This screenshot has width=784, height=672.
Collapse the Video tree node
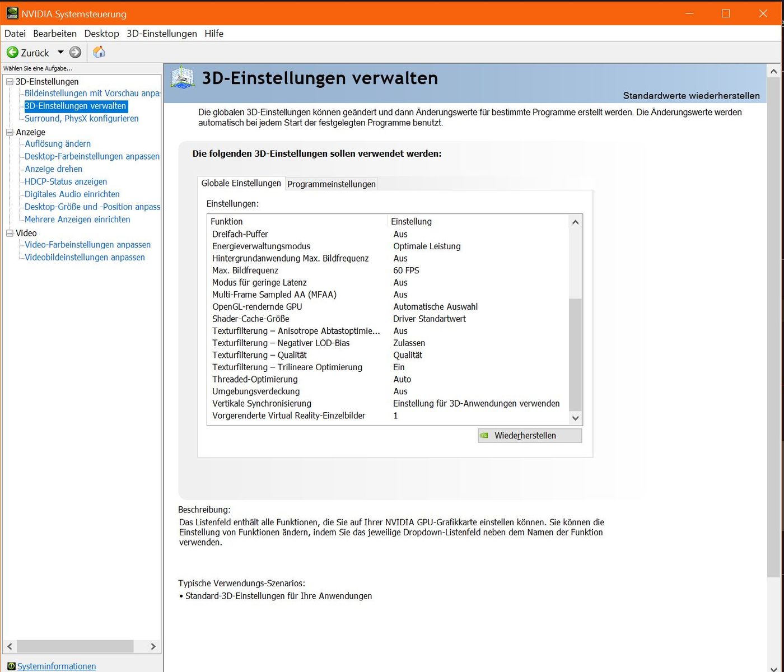10,233
